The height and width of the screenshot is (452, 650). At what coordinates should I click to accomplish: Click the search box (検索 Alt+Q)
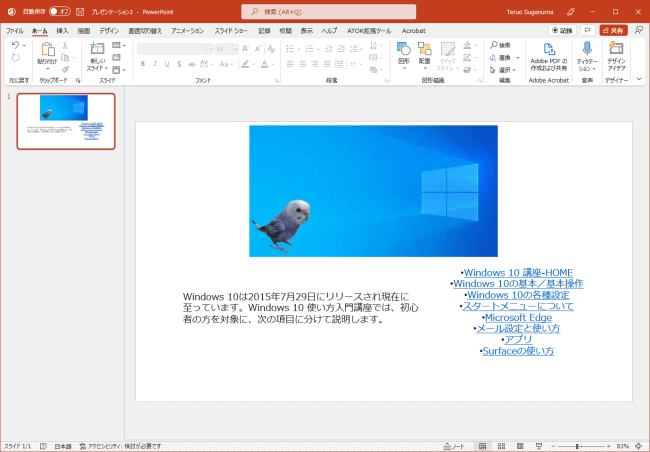[x=329, y=12]
